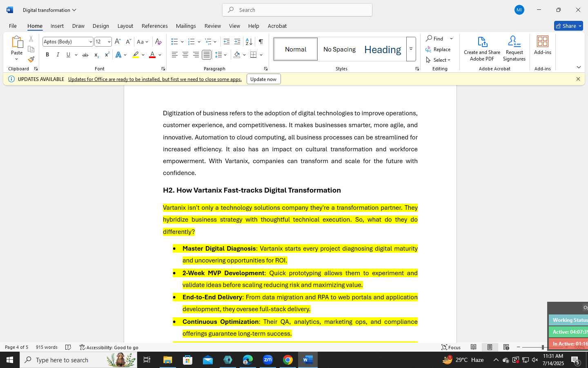Open File Explorer from taskbar
This screenshot has width=588, height=368.
tap(167, 360)
